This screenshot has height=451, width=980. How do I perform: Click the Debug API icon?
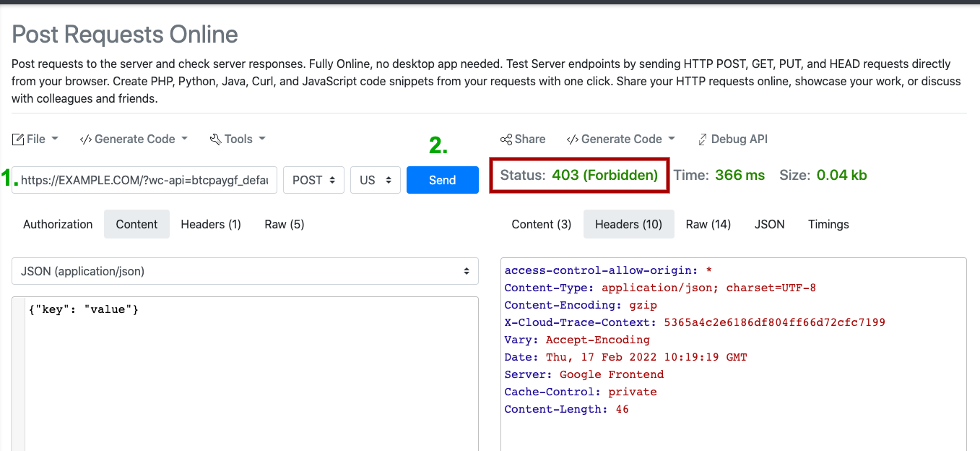coord(703,139)
